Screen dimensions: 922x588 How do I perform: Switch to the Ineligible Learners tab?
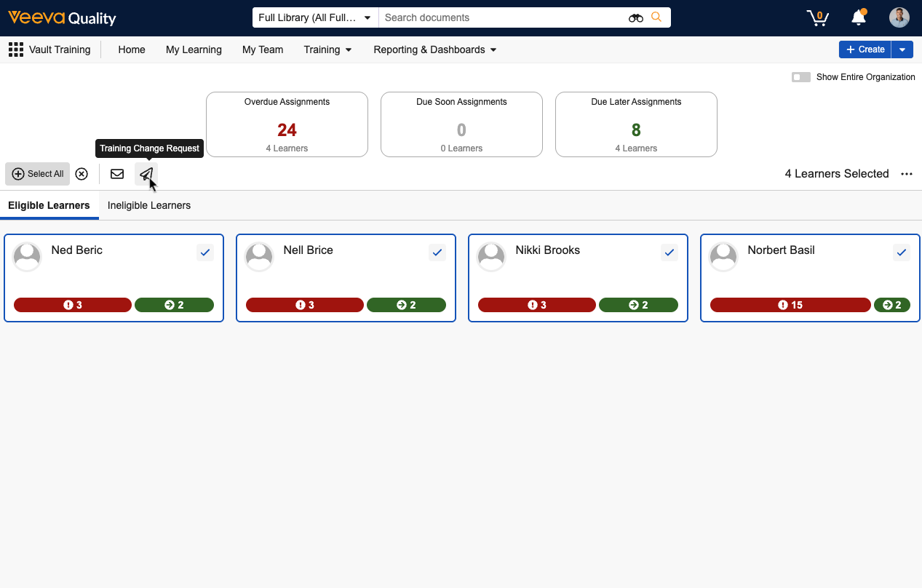[x=149, y=205]
